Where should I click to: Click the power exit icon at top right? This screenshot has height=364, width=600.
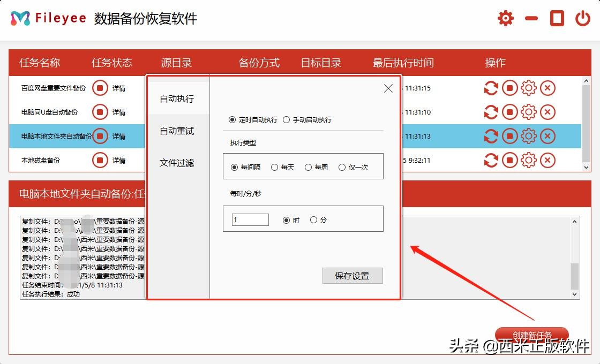click(583, 18)
